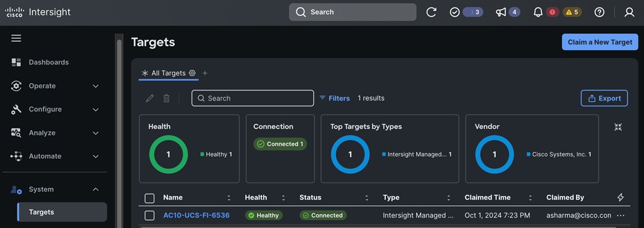Open the help question mark icon

tap(599, 12)
